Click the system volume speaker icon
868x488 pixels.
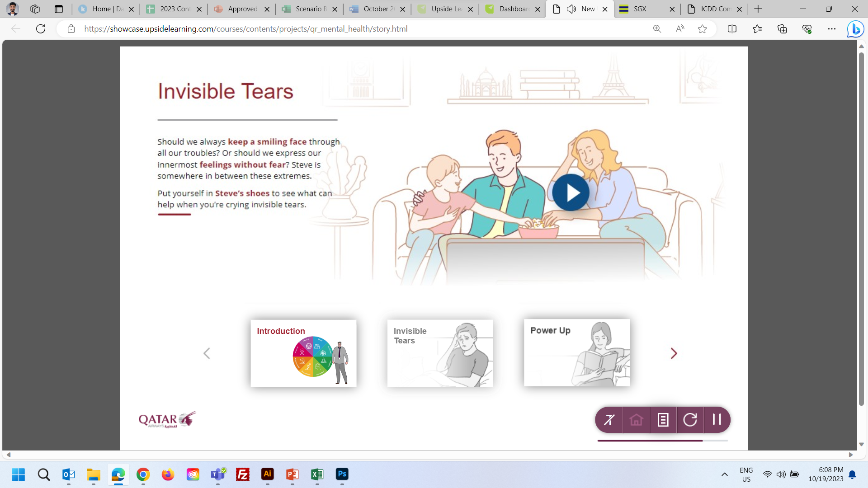click(x=781, y=474)
